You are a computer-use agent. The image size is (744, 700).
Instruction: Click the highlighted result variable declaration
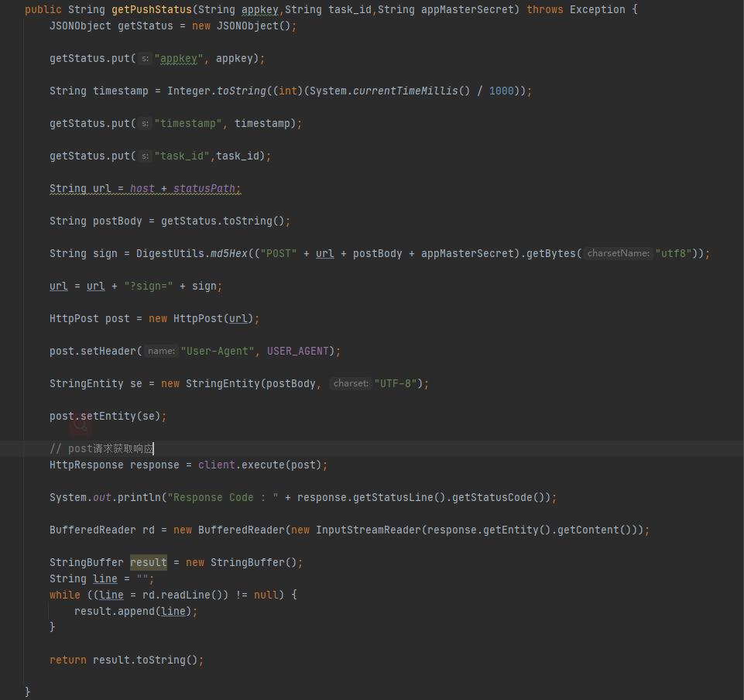149,562
